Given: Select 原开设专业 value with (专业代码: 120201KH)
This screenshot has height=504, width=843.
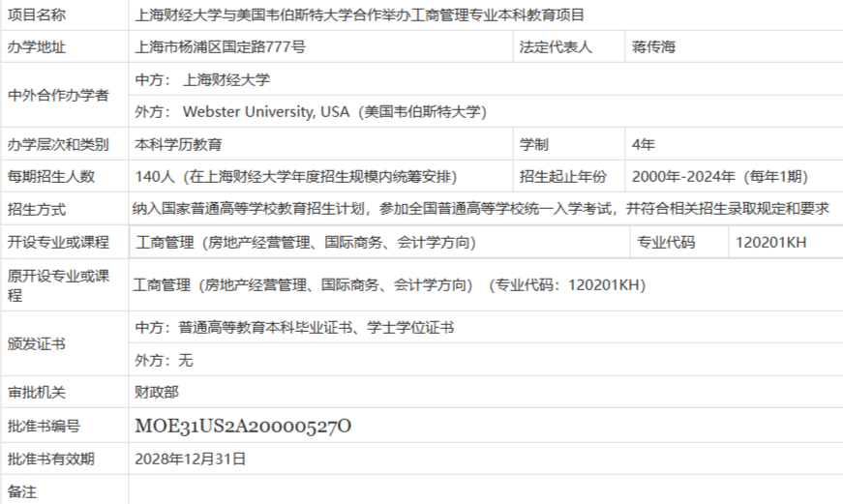Looking at the screenshot, I should tap(389, 284).
